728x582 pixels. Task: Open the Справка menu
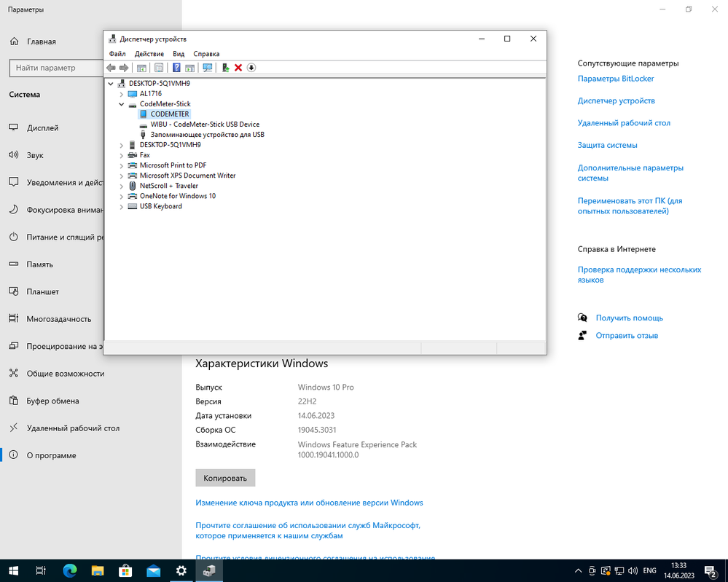[207, 54]
